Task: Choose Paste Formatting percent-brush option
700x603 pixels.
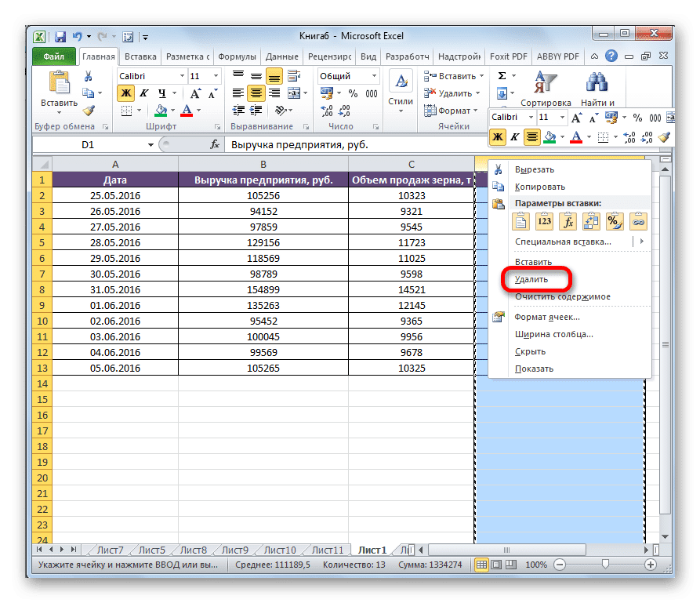Action: click(x=615, y=221)
